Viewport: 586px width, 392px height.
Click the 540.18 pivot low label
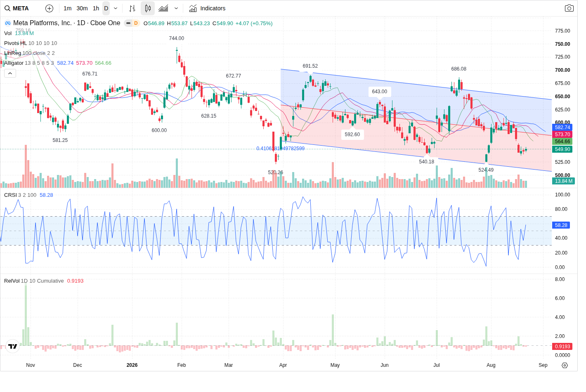click(x=427, y=162)
